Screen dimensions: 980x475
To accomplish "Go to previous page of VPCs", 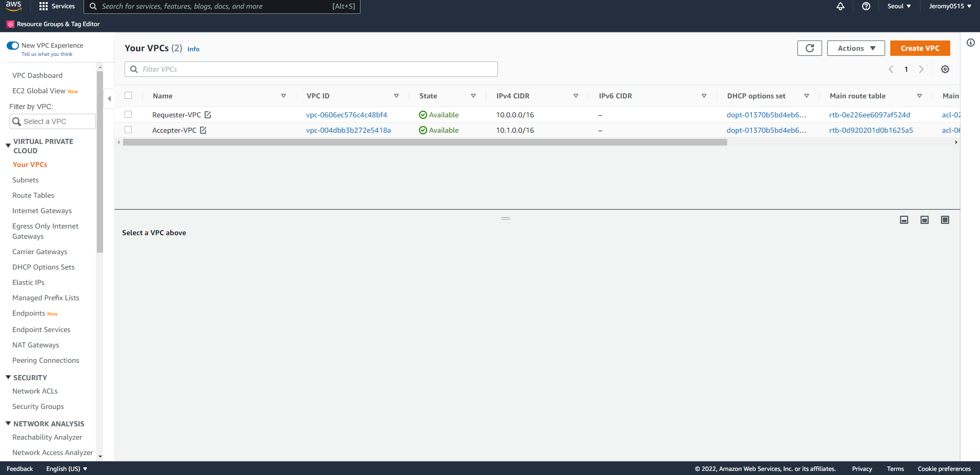I will (x=891, y=69).
